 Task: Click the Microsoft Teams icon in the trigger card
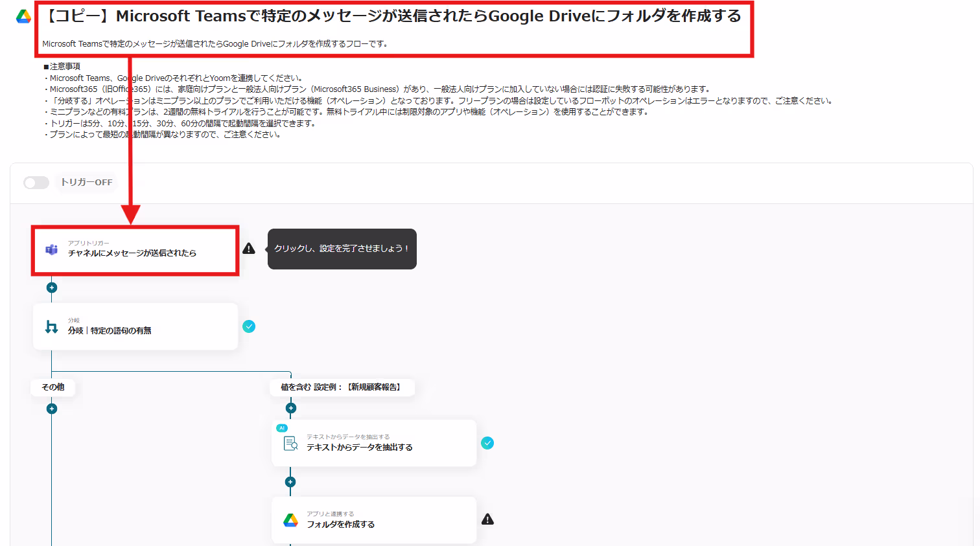[x=51, y=249]
